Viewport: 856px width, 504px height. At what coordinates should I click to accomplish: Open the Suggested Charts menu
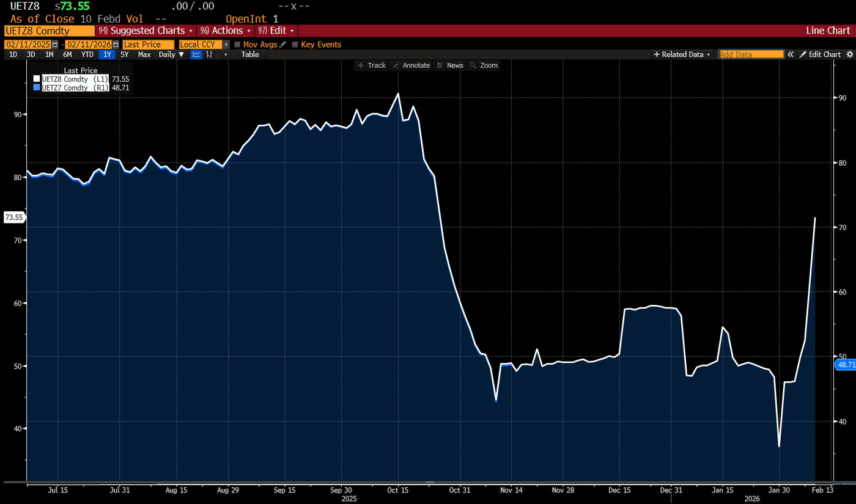click(x=146, y=31)
